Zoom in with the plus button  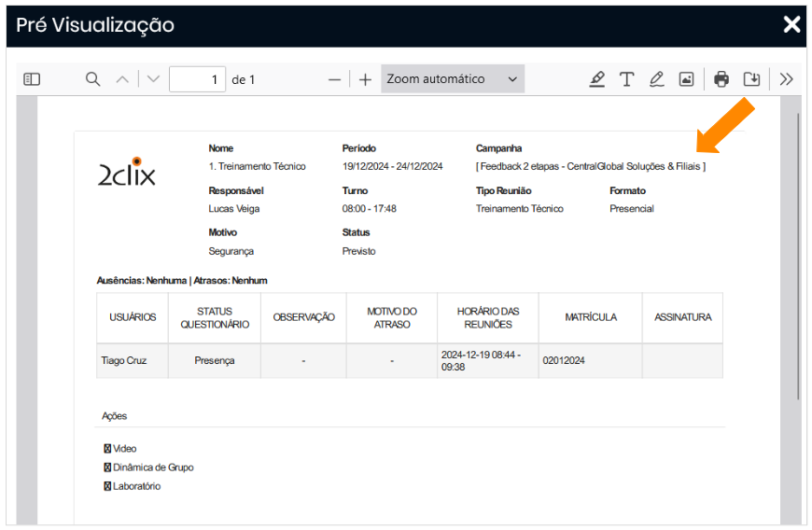click(x=365, y=79)
